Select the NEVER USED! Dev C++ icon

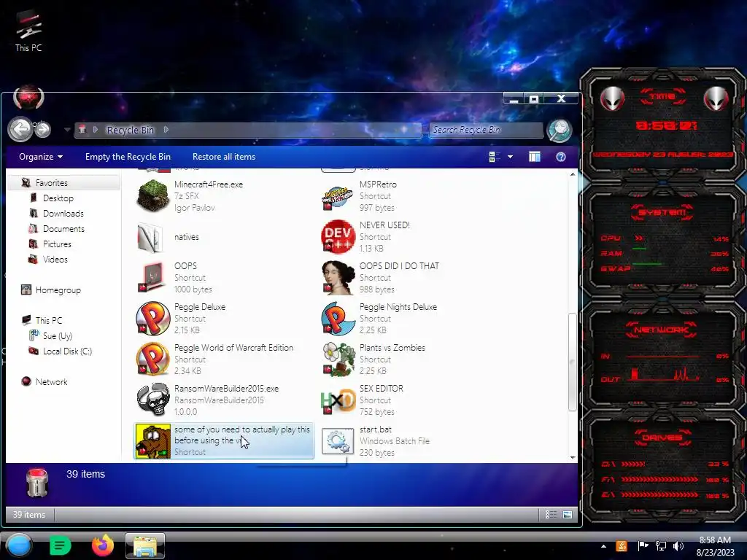[x=338, y=237]
